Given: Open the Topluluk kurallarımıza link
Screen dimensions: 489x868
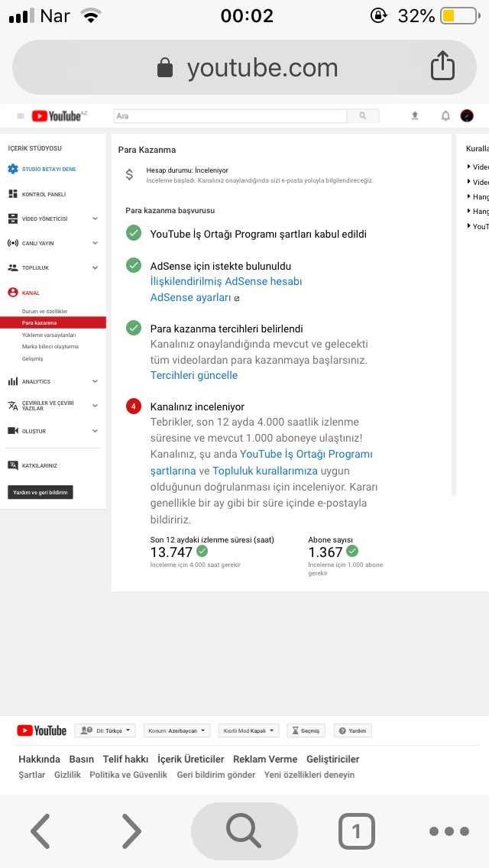Looking at the screenshot, I should (264, 471).
